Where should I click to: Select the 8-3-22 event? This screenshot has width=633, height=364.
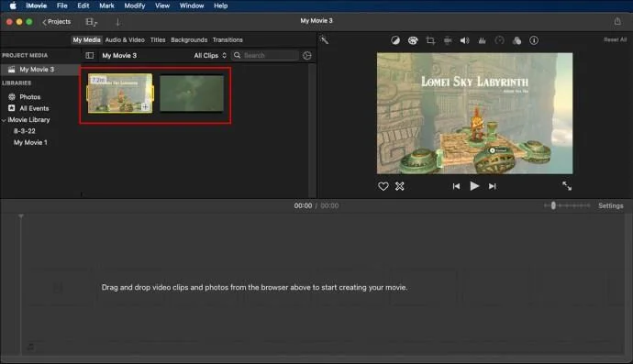click(x=25, y=131)
